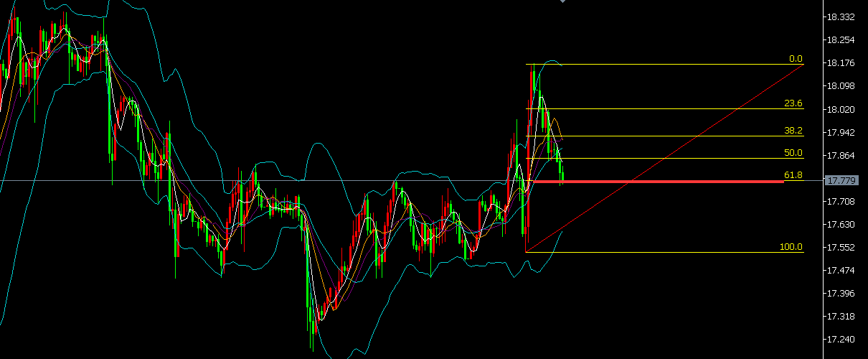This screenshot has height=359, width=868.
Task: Select the Fibonacci 38.2 level label
Action: (x=793, y=131)
